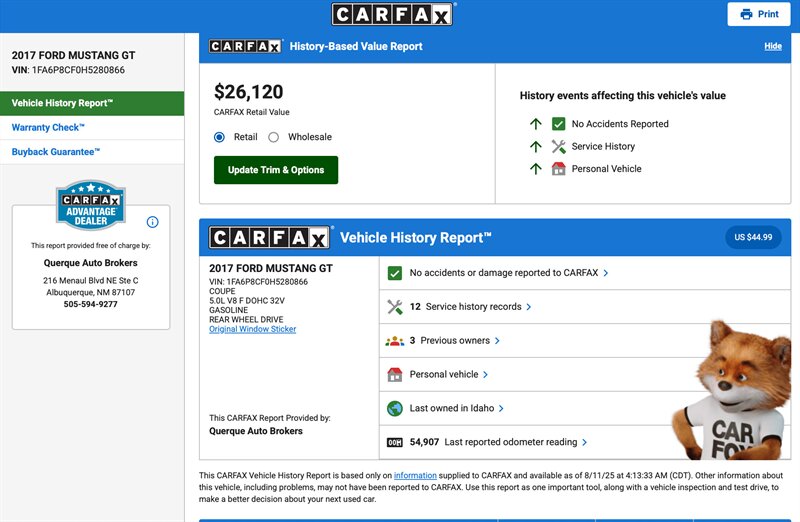Viewport: 800px width, 522px height.
Task: Open the Warranty Check sidebar tab
Action: (x=92, y=128)
